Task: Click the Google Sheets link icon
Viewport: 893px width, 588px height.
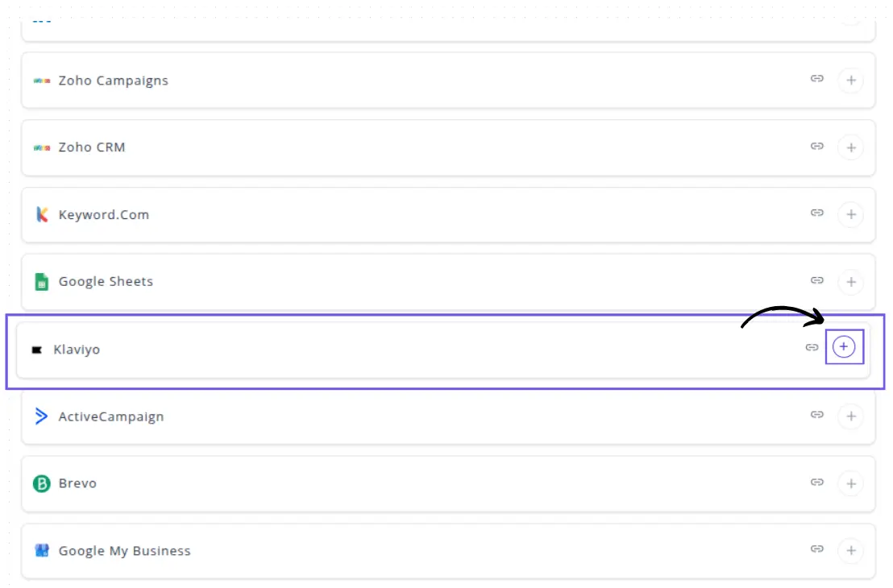Action: pyautogui.click(x=817, y=280)
